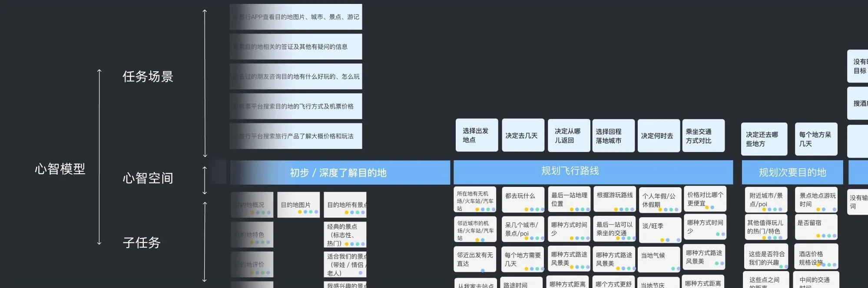Click the 选择出发地点 card

tap(477, 135)
